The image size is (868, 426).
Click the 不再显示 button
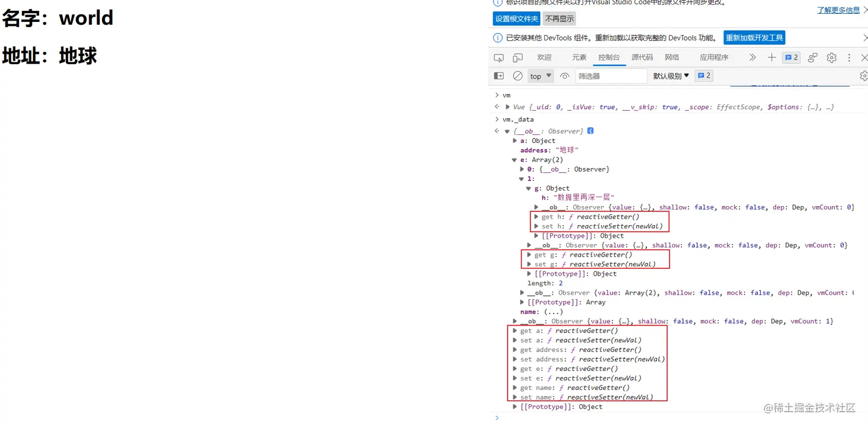pos(560,19)
